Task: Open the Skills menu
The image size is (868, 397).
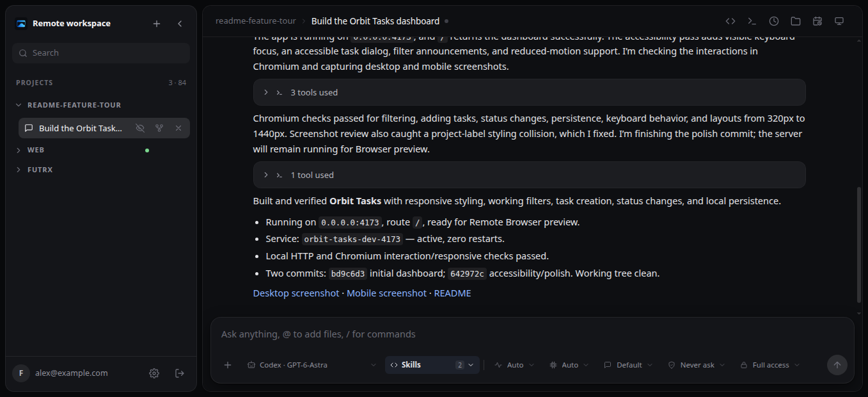Action: click(x=432, y=365)
